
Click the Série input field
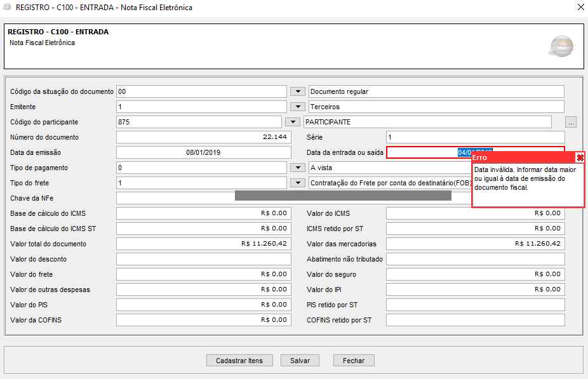(x=475, y=137)
